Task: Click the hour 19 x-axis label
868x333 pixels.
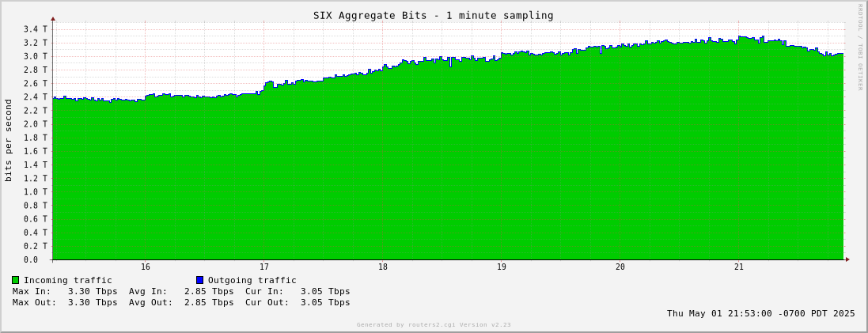Action: point(501,267)
